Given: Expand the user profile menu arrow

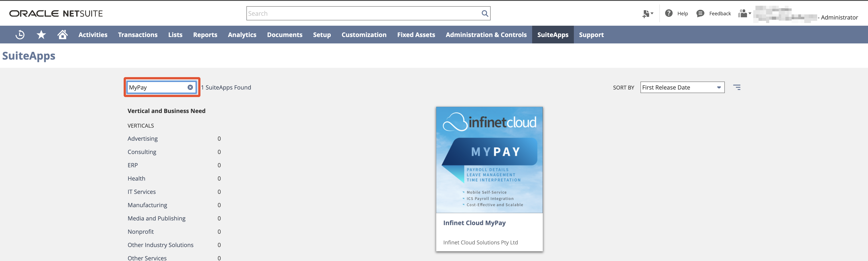Looking at the screenshot, I should (750, 13).
